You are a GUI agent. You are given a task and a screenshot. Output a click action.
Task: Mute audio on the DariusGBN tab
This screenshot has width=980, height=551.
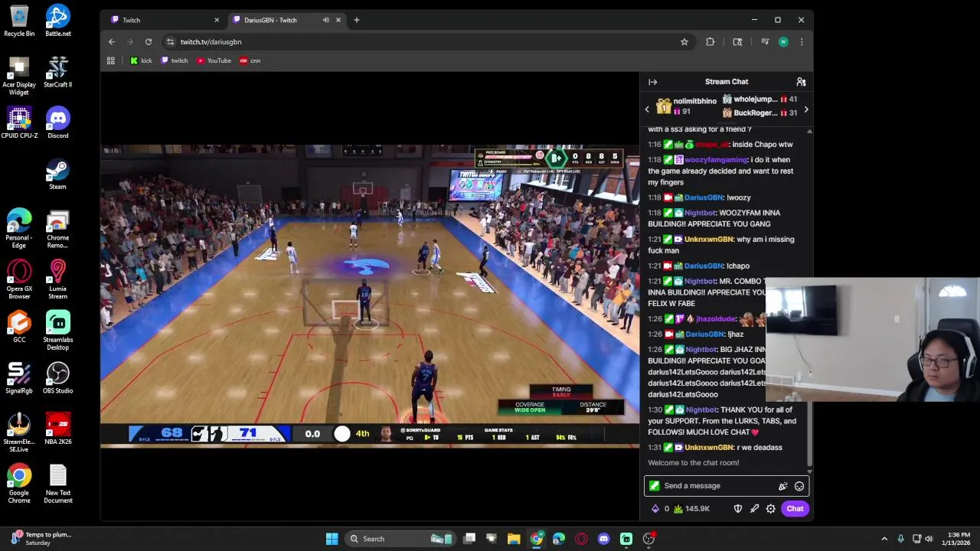tap(326, 20)
